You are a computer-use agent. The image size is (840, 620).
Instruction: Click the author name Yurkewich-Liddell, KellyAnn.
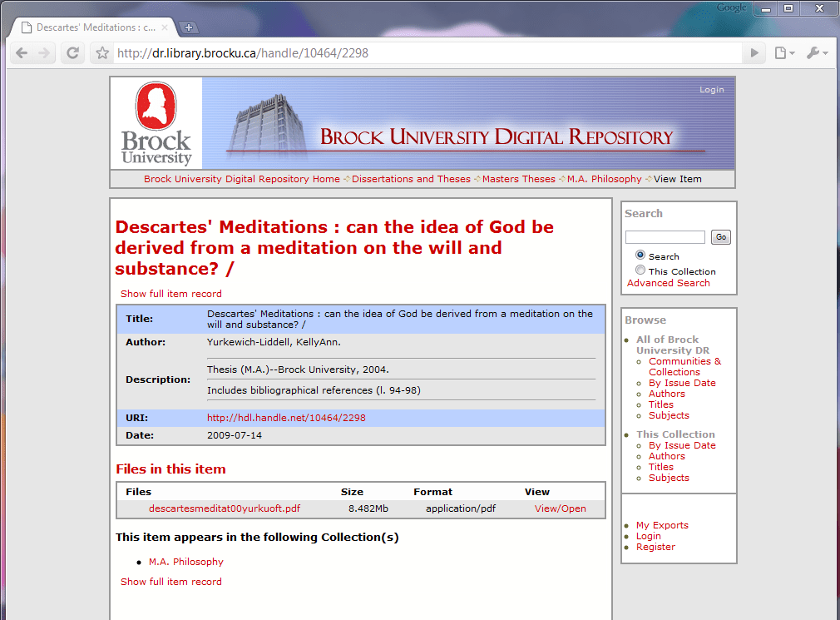[x=274, y=342]
